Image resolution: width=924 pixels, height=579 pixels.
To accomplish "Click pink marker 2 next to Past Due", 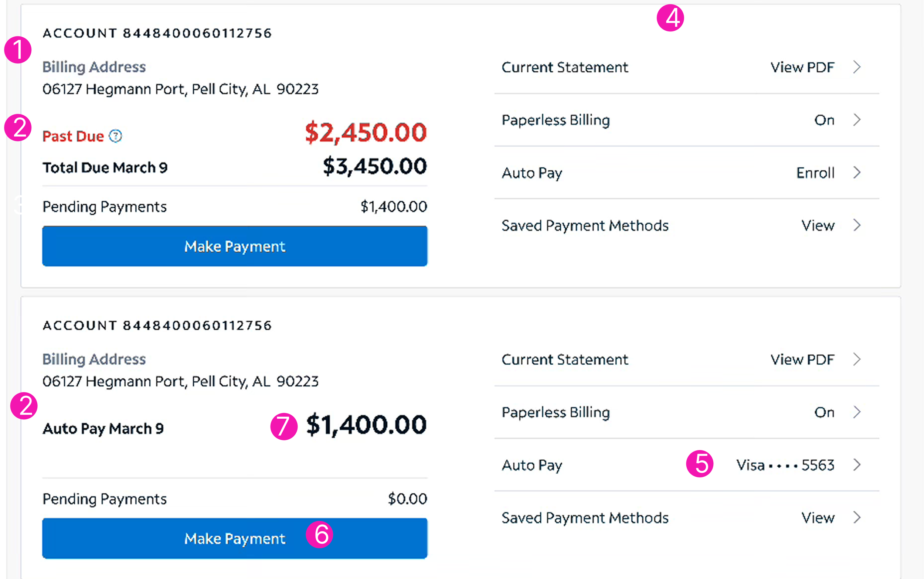I will click(x=18, y=127).
